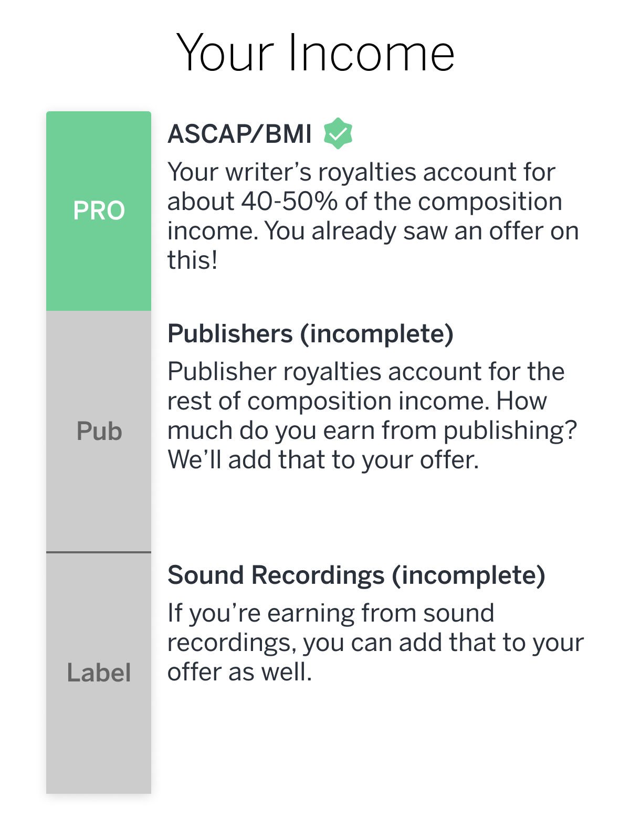Click 'How much do you earn from publishing?'

(372, 416)
